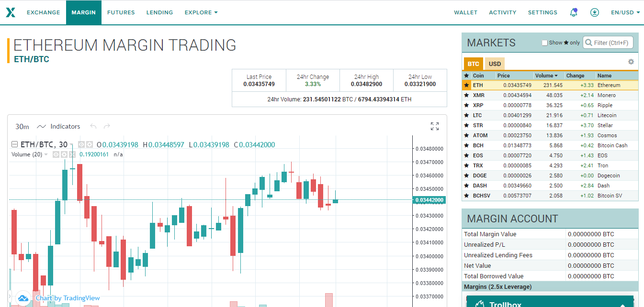Click the download icon in top bar
The height and width of the screenshot is (307, 644).
tap(595, 12)
